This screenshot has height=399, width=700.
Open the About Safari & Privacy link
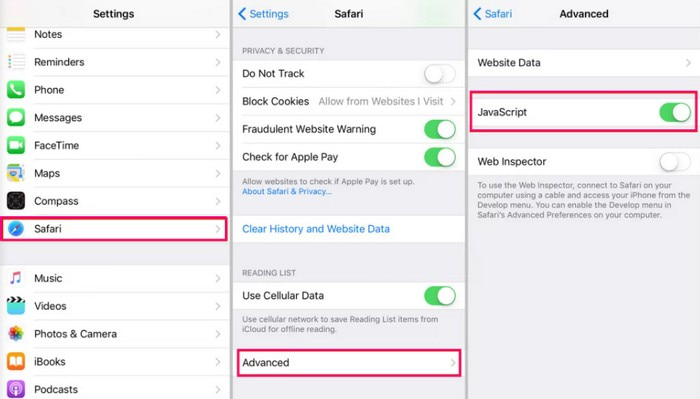[x=287, y=191]
